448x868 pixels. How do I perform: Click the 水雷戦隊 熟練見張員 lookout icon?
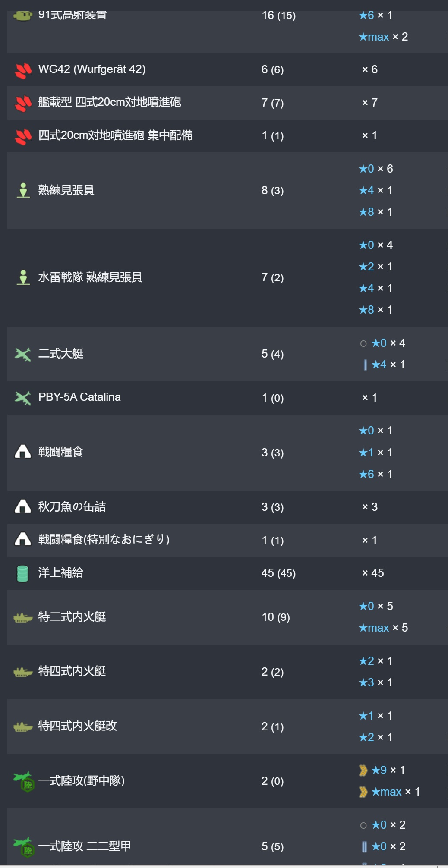click(23, 277)
